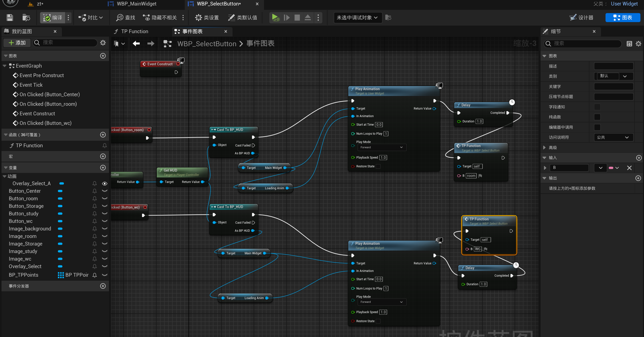This screenshot has width=644, height=337.
Task: Open the debug object selection dropdown
Action: click(x=357, y=18)
